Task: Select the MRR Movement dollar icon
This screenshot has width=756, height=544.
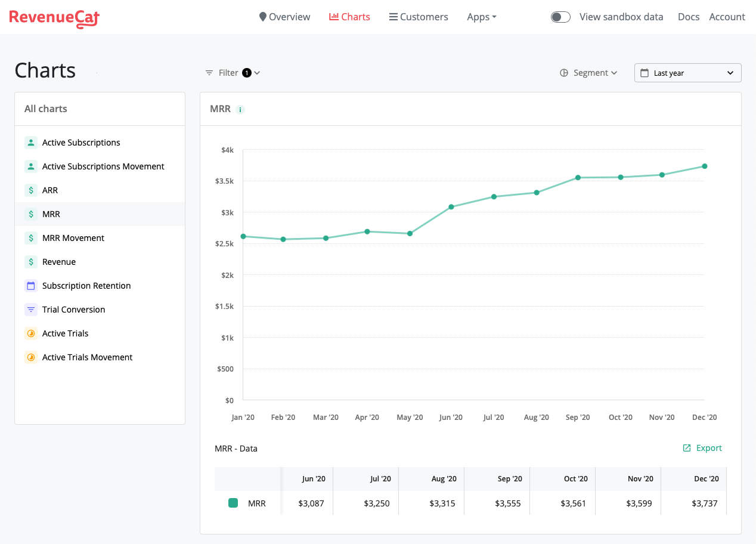Action: (30, 237)
